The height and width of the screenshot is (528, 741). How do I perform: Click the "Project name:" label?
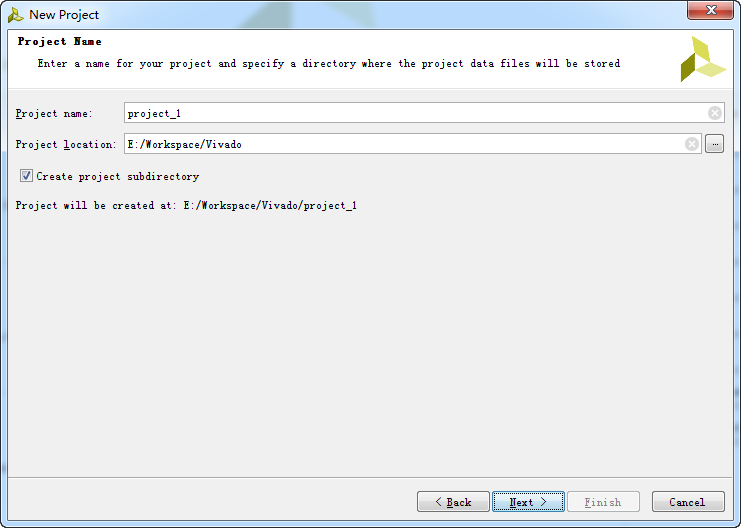(54, 113)
